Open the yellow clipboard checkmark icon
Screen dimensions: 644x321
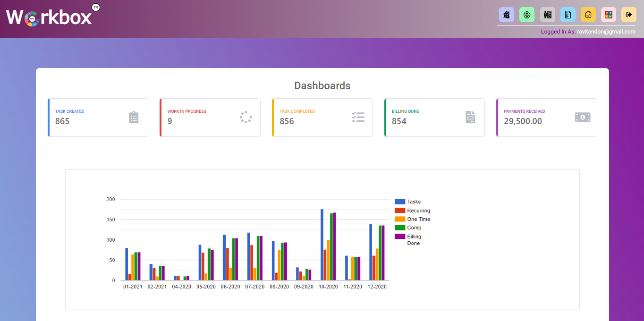point(588,15)
